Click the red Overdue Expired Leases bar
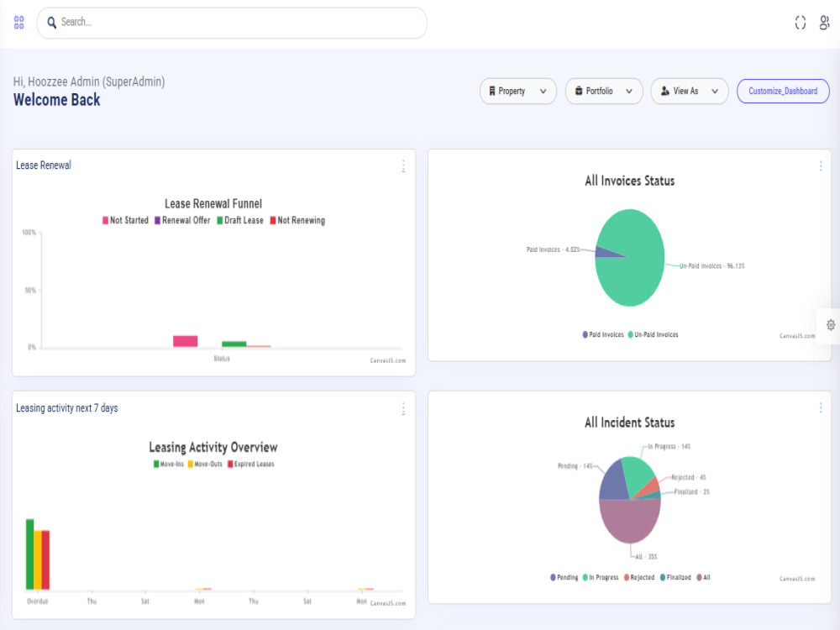Image resolution: width=840 pixels, height=630 pixels. (x=45, y=559)
